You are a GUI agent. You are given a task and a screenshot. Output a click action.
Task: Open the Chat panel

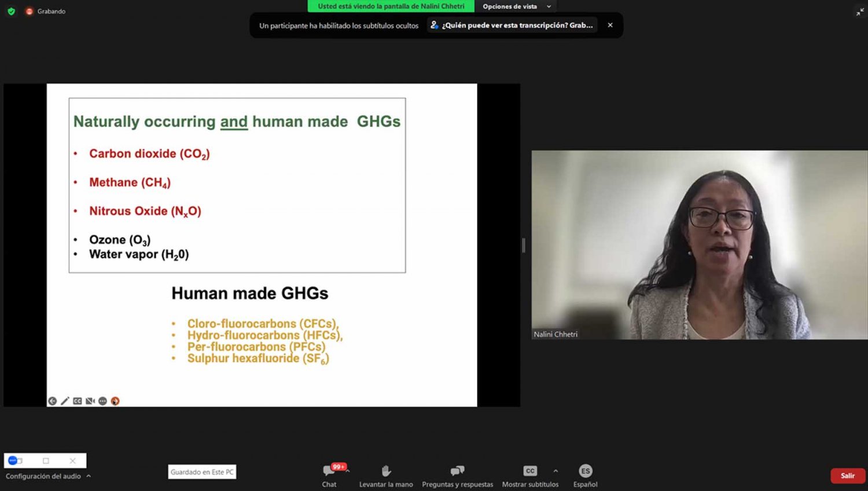329,476
